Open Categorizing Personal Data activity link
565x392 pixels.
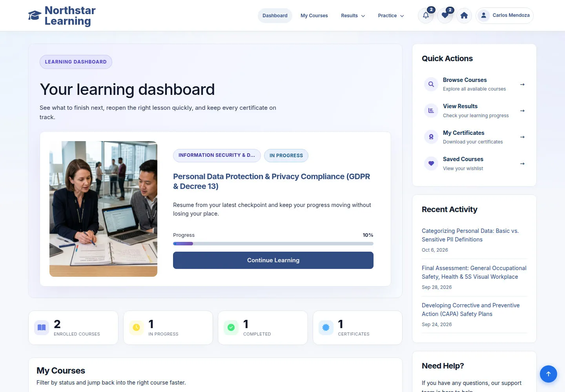click(470, 235)
